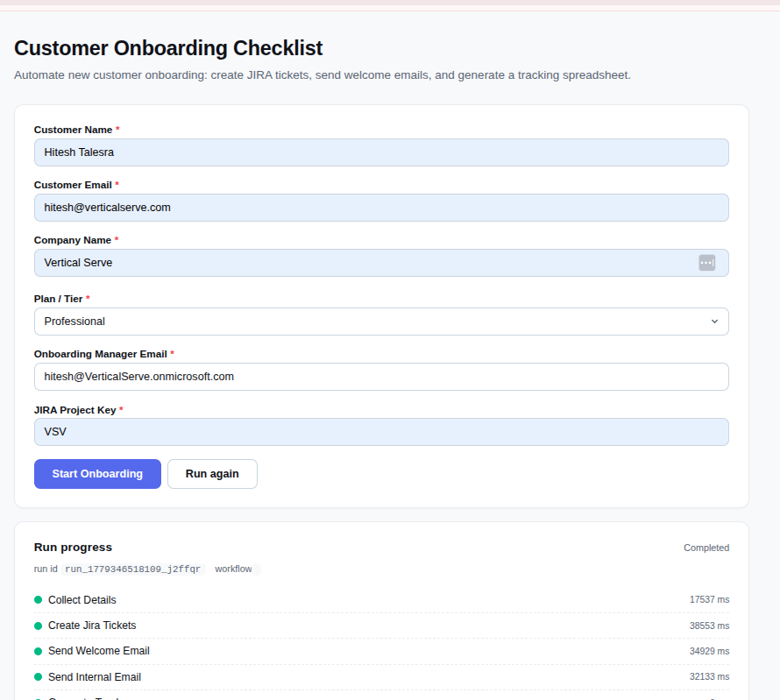Image resolution: width=780 pixels, height=700 pixels.
Task: Focus the Customer Name input field
Action: (x=381, y=152)
